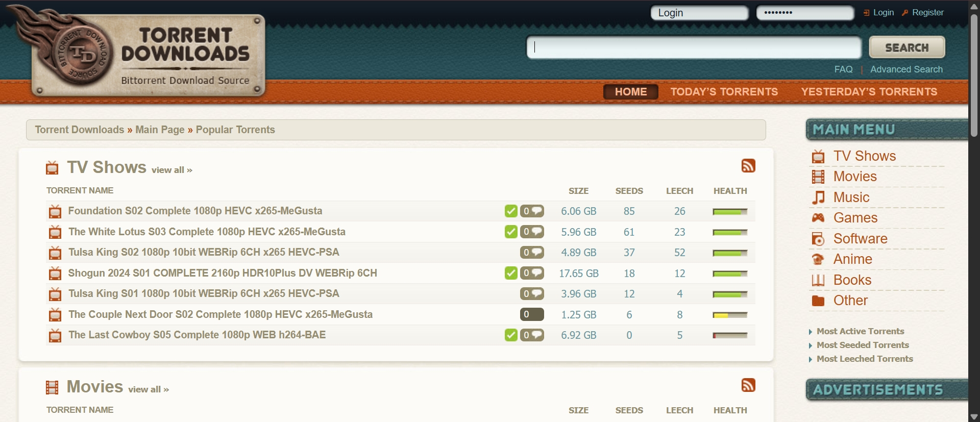Image resolution: width=980 pixels, height=422 pixels.
Task: Open comments badge on Tulsa King S01 row
Action: click(x=532, y=294)
